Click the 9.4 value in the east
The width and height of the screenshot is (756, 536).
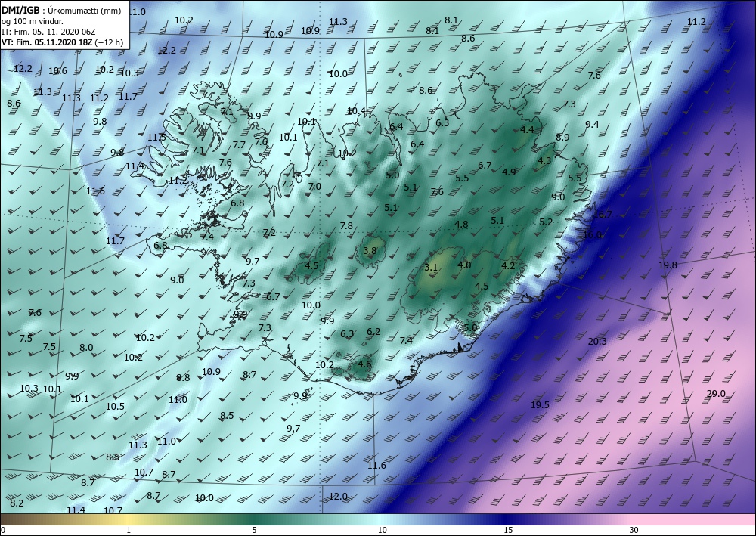coord(592,124)
